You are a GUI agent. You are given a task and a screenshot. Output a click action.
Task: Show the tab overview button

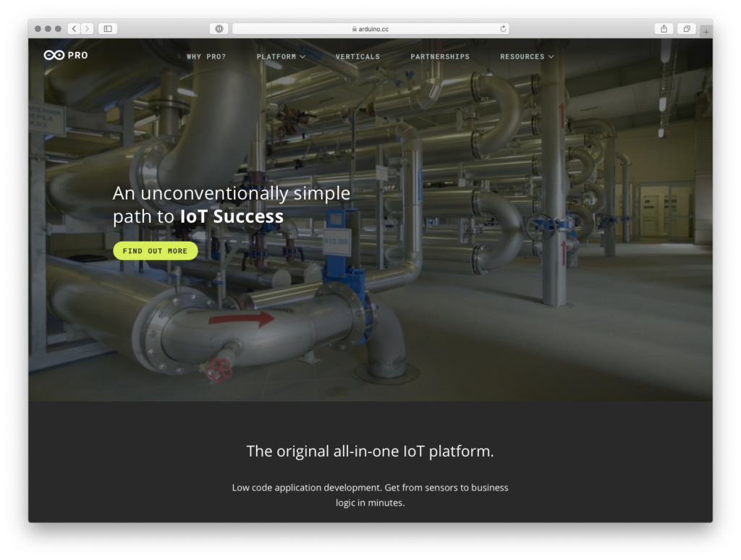click(x=686, y=29)
